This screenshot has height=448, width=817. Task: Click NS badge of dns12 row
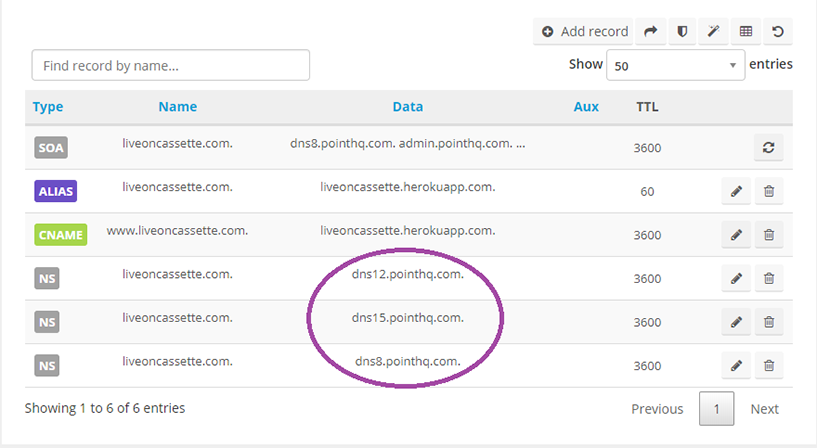[x=47, y=278]
